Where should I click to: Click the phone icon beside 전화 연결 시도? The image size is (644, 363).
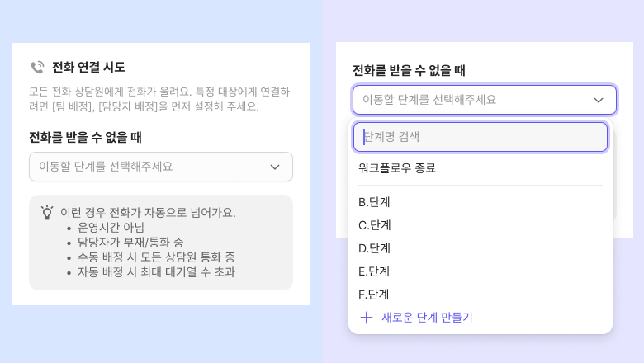[x=37, y=68]
